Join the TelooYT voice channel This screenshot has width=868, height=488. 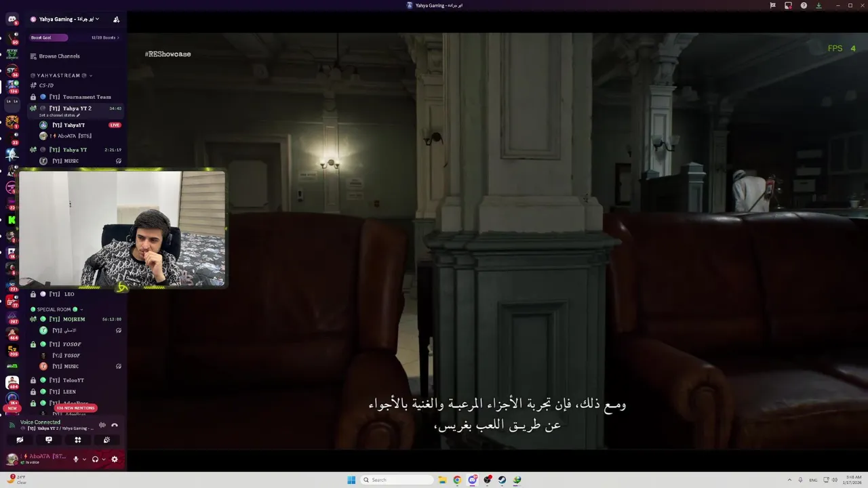75,380
